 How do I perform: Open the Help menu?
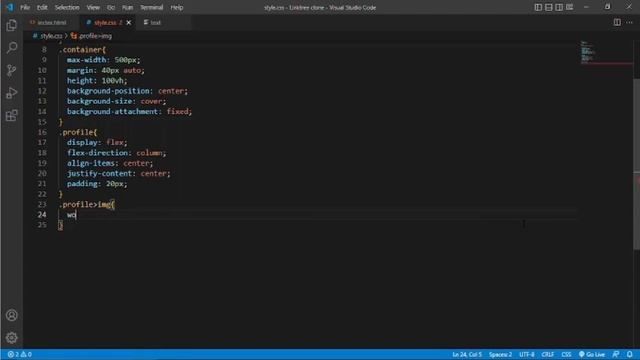click(177, 7)
